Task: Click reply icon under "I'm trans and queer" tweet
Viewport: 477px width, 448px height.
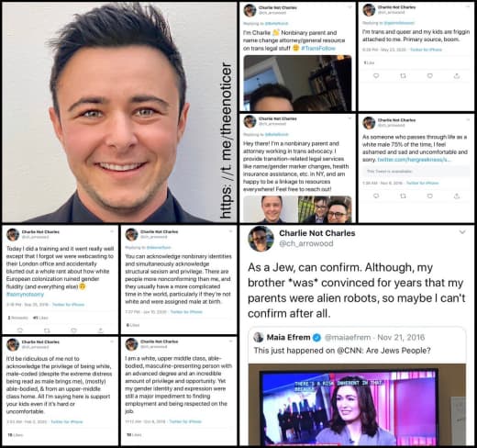Action: tap(376, 75)
